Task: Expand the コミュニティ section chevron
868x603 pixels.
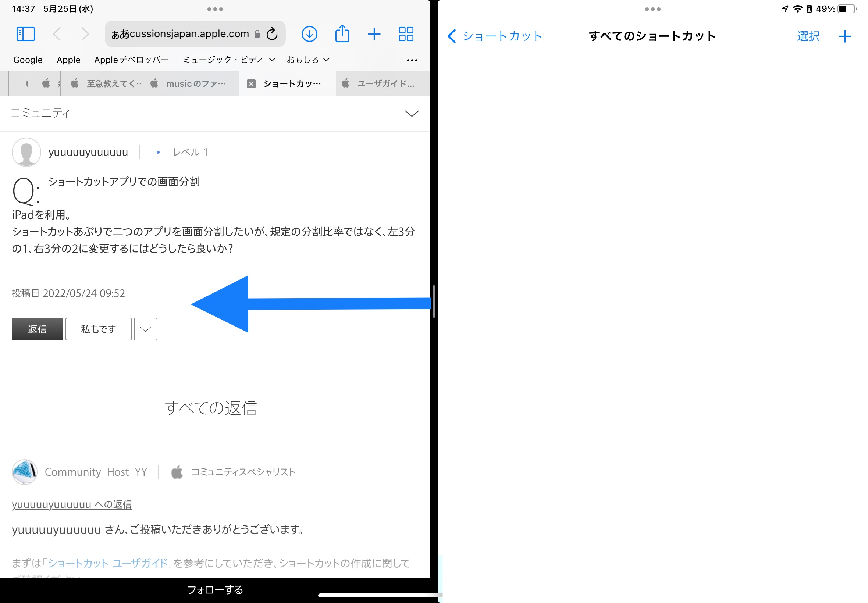Action: (412, 113)
